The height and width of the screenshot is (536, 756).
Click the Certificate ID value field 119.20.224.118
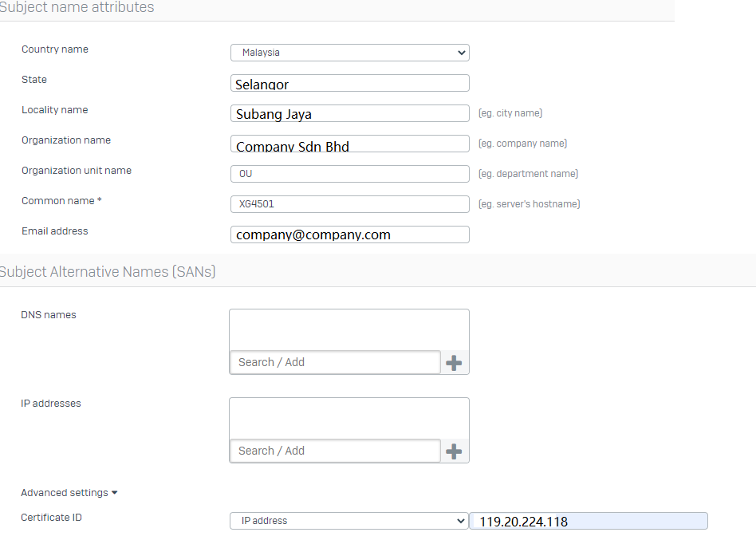[x=589, y=521]
